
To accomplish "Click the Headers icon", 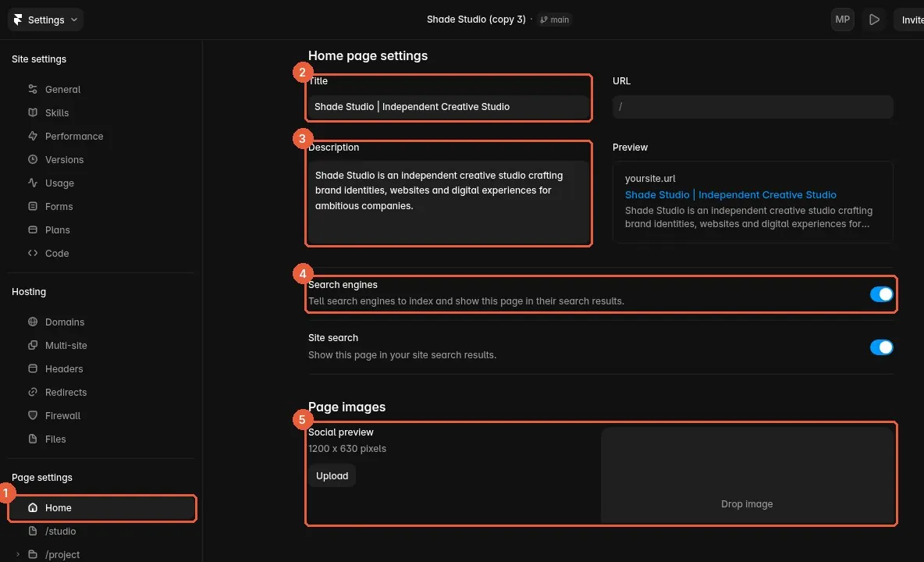I will click(x=33, y=368).
